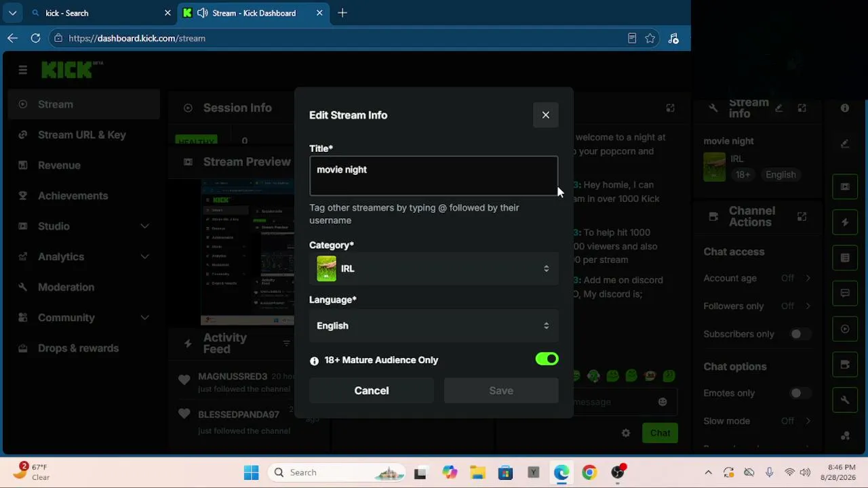Image resolution: width=868 pixels, height=488 pixels.
Task: Toggle the 18+ Mature Audience Only switch
Action: (x=547, y=359)
